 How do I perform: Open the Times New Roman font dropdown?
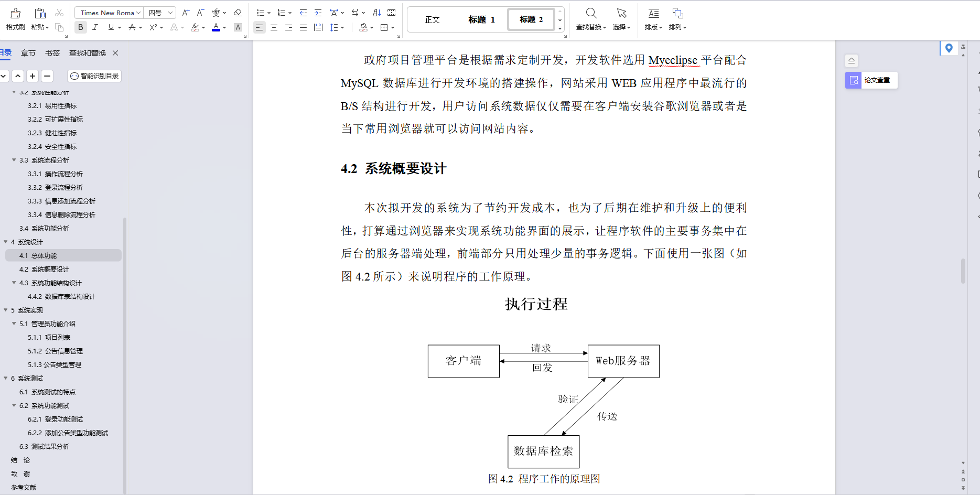click(108, 12)
